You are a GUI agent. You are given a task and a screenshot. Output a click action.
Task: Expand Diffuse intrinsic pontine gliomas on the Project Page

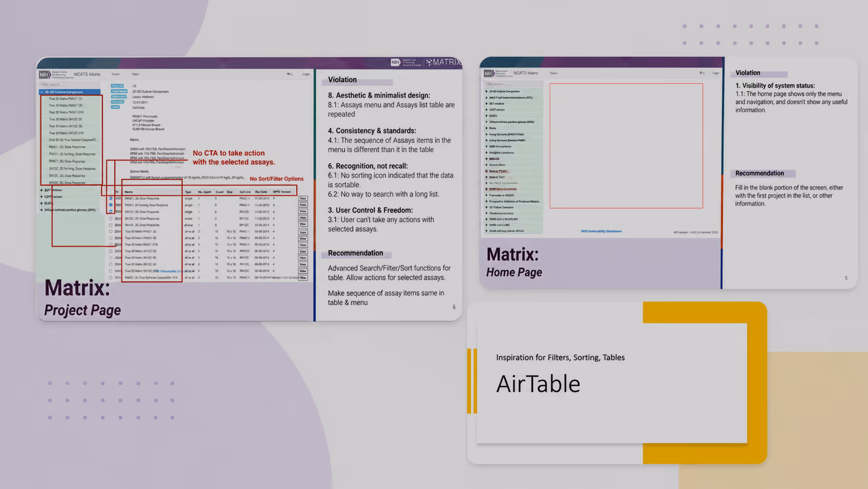[x=42, y=210]
